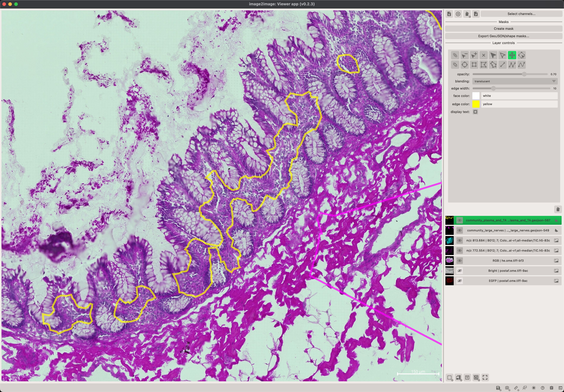Toggle theme with sun icon
Viewport: 564px width, 392px height.
pos(534,388)
